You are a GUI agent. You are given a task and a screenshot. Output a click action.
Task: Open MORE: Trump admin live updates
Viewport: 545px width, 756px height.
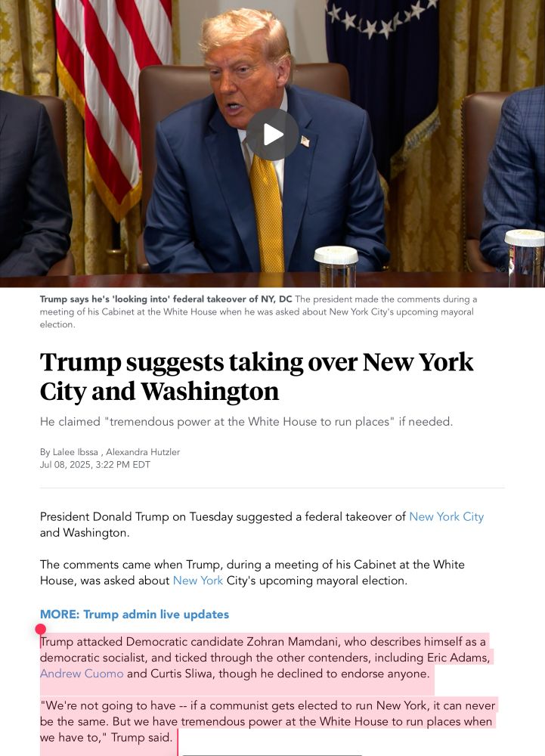[x=135, y=614]
